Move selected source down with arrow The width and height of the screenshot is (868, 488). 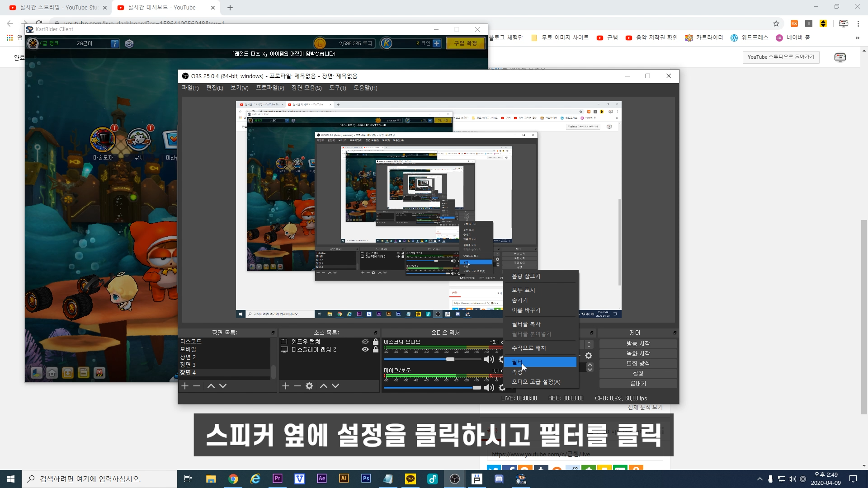335,386
